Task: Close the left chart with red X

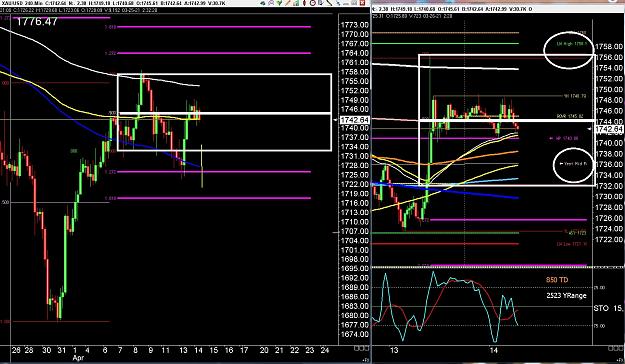Action: pyautogui.click(x=362, y=2)
